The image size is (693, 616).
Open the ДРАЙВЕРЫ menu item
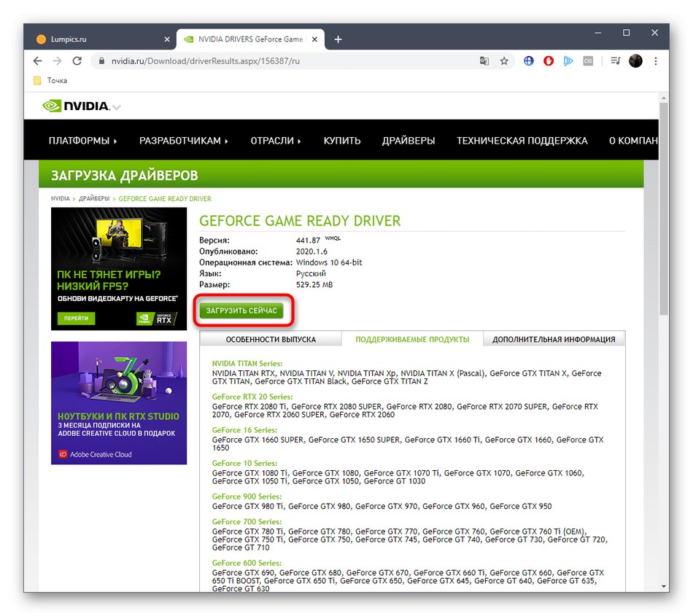click(409, 141)
